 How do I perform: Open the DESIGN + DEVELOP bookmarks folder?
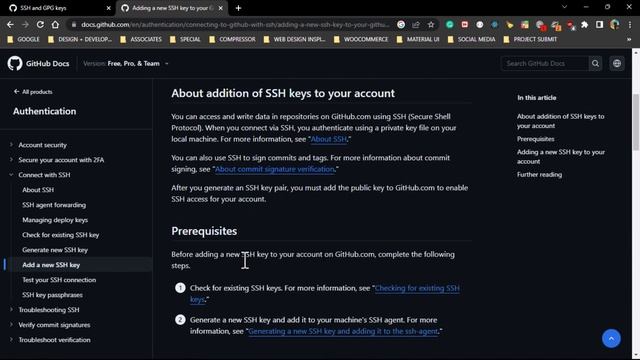80,39
